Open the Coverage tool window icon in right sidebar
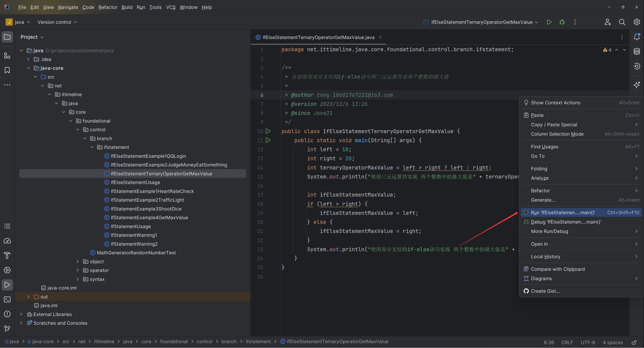 click(x=637, y=66)
